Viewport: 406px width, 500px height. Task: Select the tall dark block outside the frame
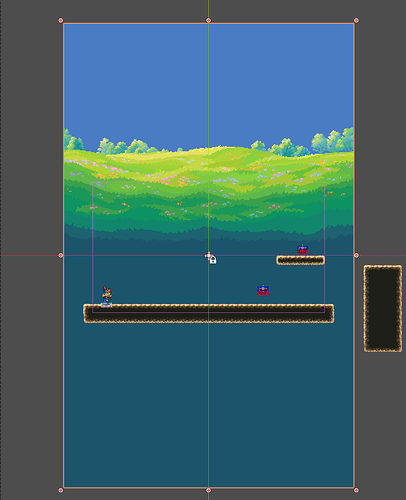[383, 309]
